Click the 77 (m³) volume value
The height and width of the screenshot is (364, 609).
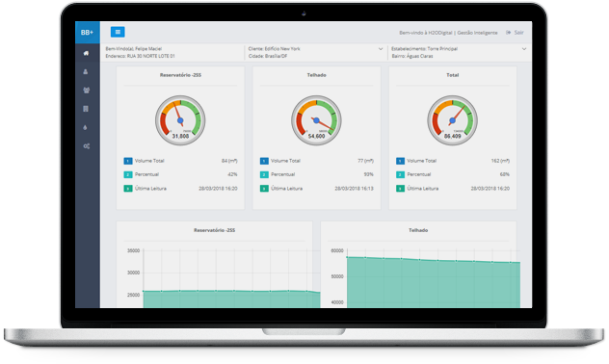[365, 161]
